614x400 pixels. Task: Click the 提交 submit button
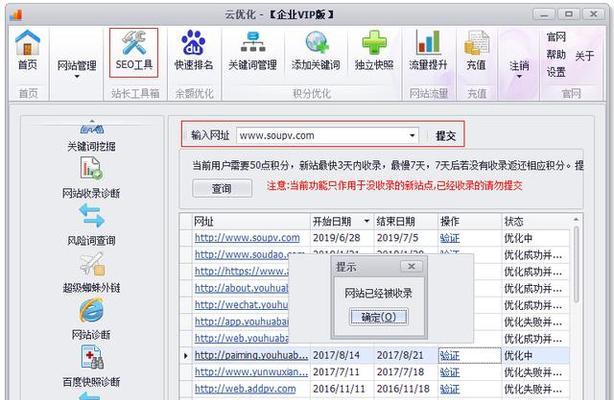446,136
